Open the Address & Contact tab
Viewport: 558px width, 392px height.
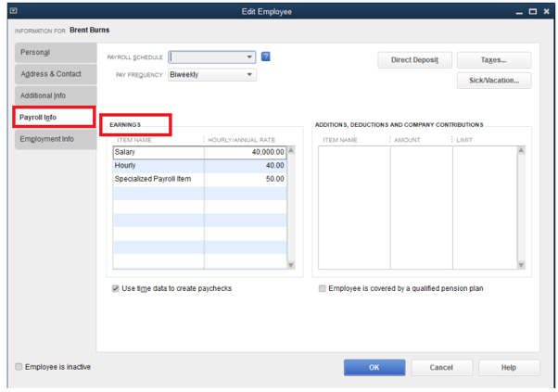(54, 74)
